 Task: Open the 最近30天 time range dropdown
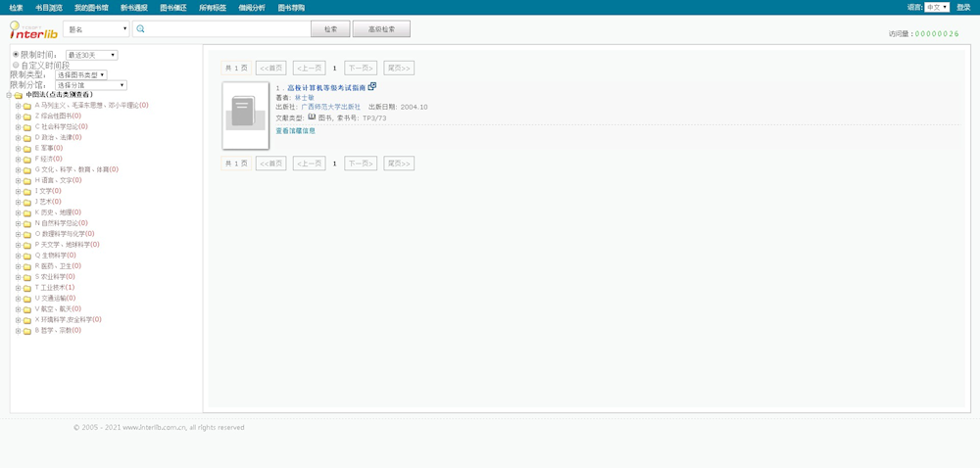[x=91, y=56]
